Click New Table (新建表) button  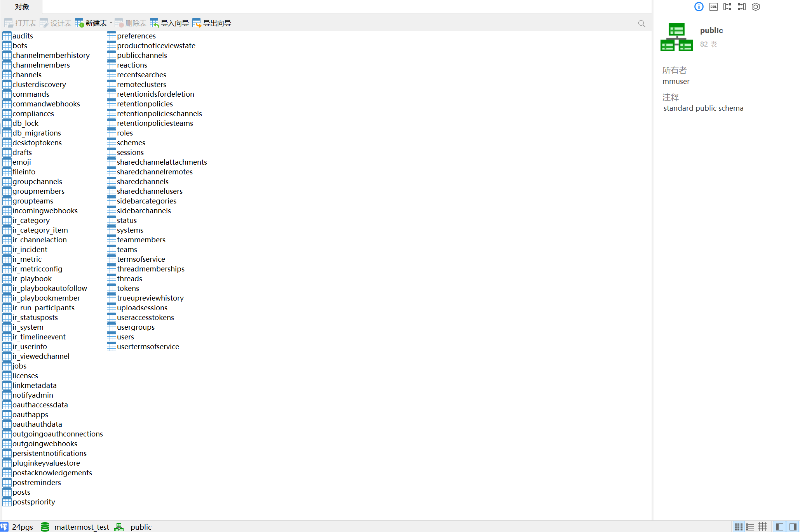pyautogui.click(x=91, y=23)
